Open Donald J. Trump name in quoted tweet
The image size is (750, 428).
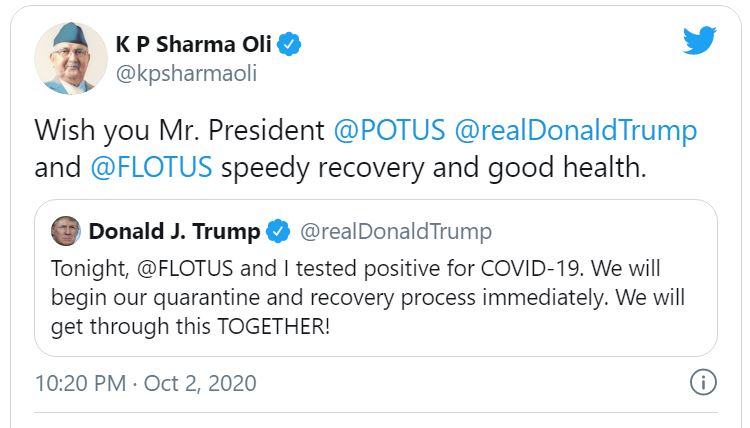pos(175,232)
